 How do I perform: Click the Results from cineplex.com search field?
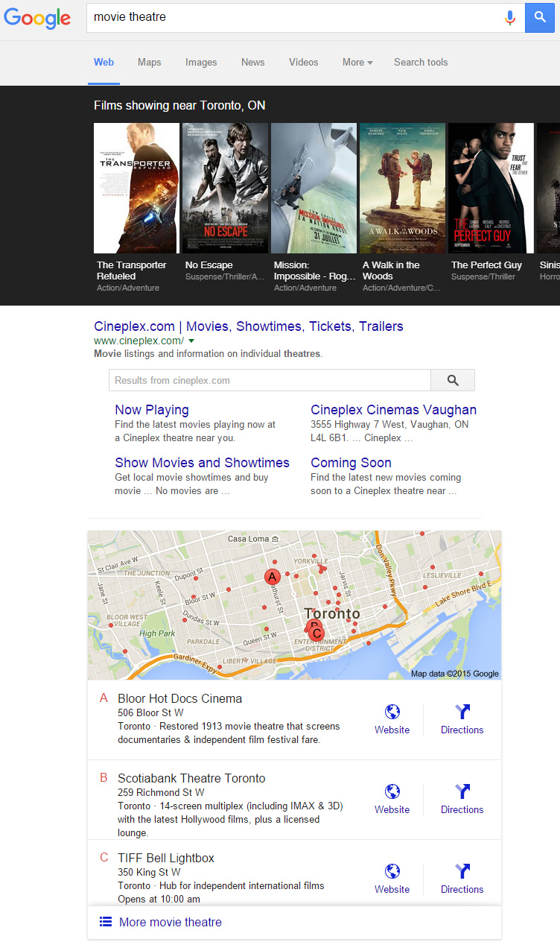(x=270, y=380)
